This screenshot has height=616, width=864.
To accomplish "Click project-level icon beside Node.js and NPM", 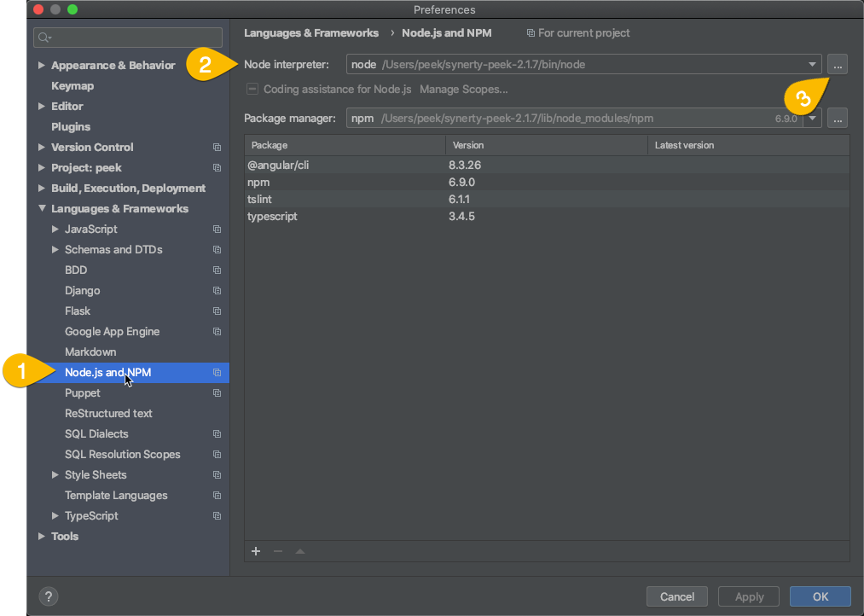I will (x=217, y=373).
